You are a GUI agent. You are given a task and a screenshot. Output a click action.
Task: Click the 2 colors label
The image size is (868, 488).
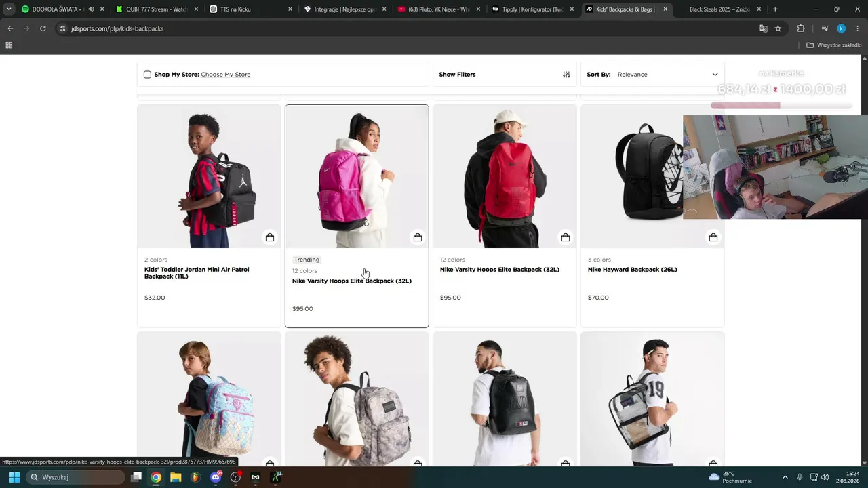point(156,260)
